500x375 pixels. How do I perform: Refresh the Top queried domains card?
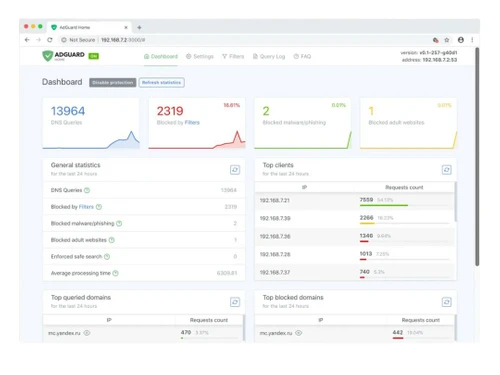(235, 302)
